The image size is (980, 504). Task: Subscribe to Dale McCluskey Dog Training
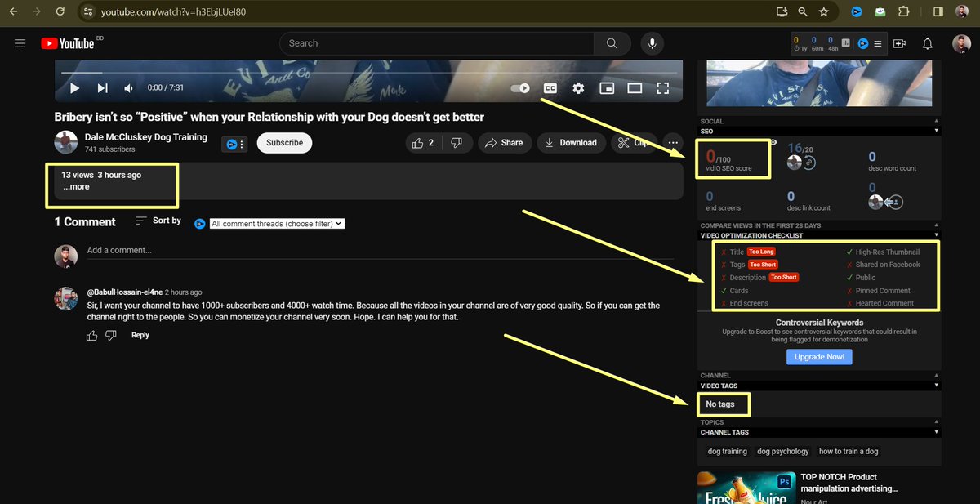pyautogui.click(x=284, y=143)
